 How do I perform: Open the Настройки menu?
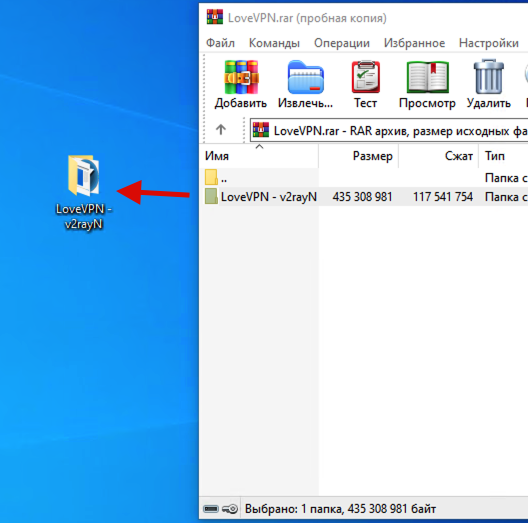click(x=489, y=43)
